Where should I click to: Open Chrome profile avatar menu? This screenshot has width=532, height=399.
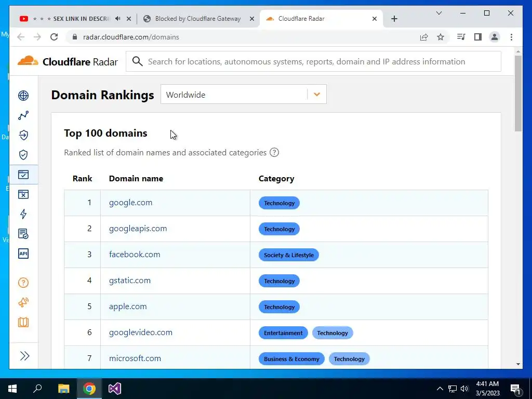[x=495, y=37]
